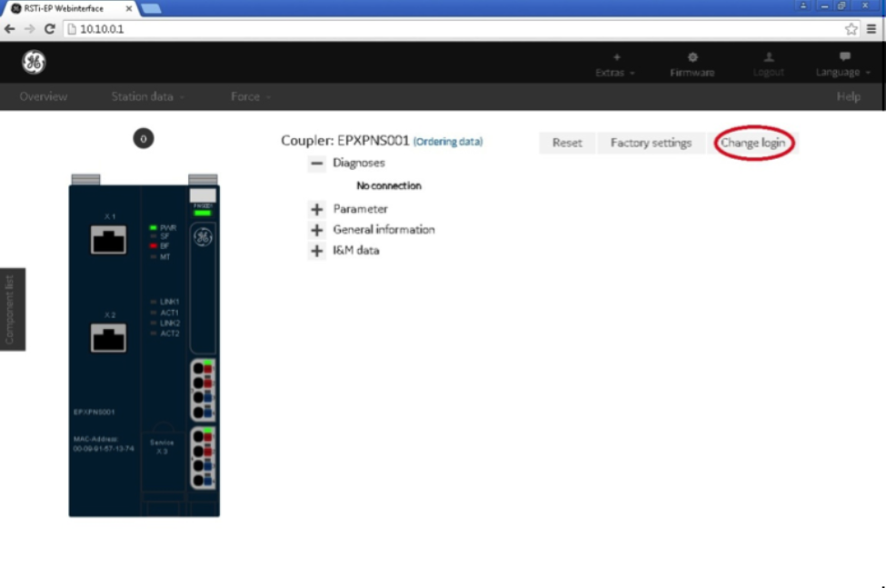Image resolution: width=886 pixels, height=588 pixels.
Task: Click the X2 Ethernet port on coupler
Action: point(108,337)
